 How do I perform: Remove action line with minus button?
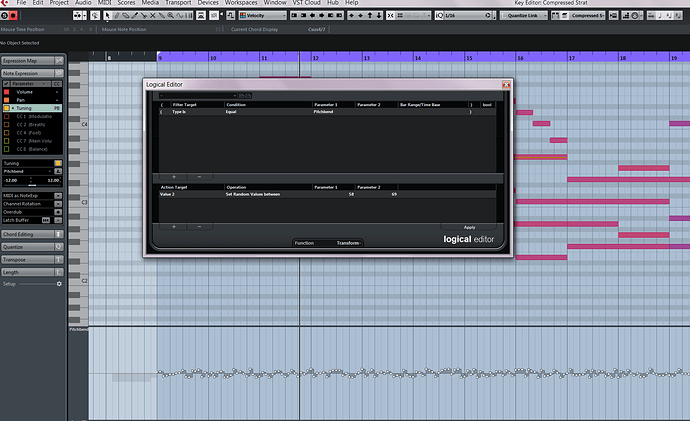(199, 227)
